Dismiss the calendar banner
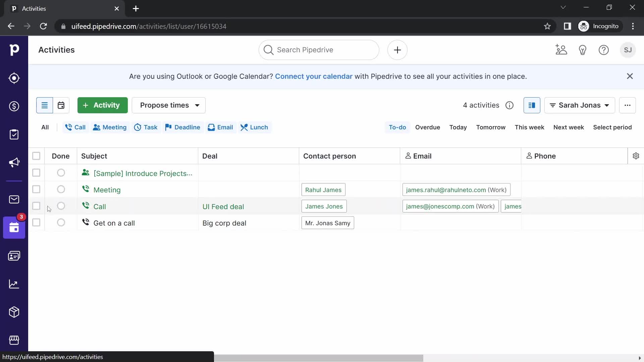Viewport: 644px width, 362px height. pos(630,76)
